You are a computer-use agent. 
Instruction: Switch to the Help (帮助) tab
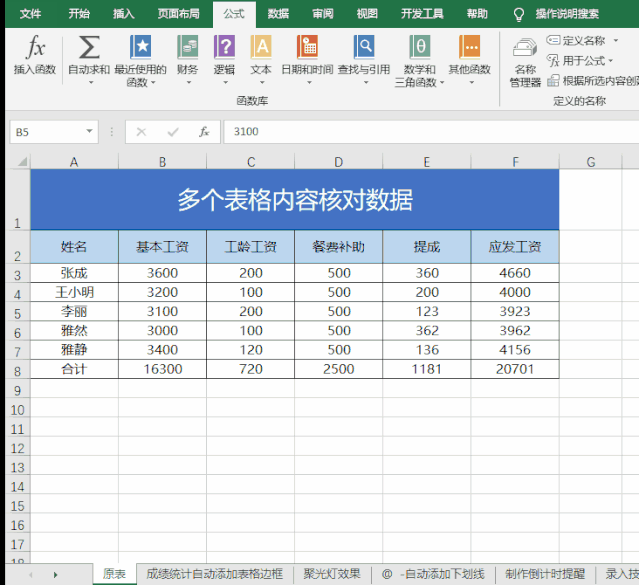(x=477, y=14)
